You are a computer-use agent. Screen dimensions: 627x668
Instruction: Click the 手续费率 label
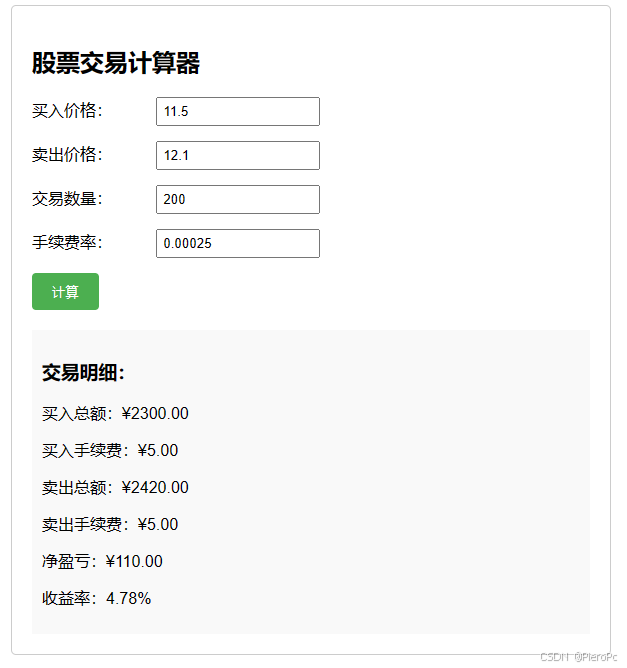[x=67, y=243]
